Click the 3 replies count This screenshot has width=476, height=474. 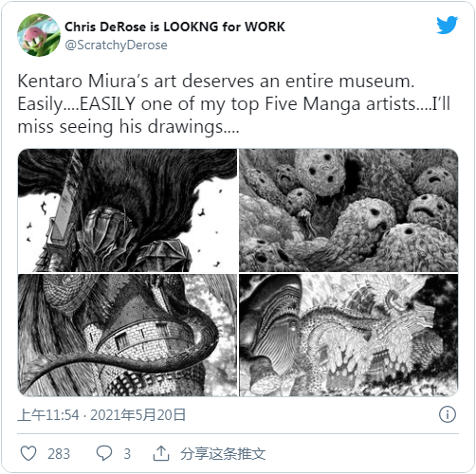click(x=127, y=454)
